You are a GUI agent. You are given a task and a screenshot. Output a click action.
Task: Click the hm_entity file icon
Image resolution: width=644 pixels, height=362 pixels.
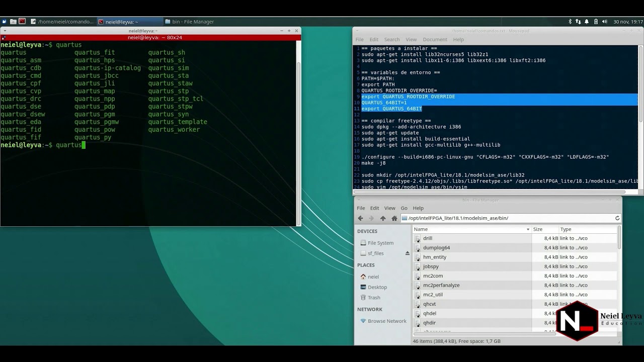[417, 257]
